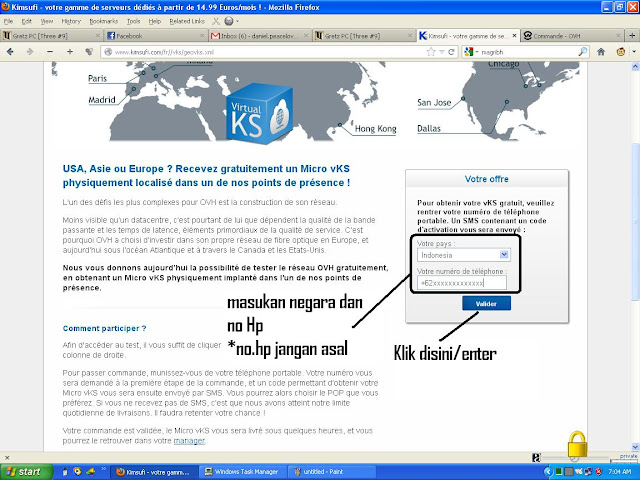Open the Google search engine dropdown
Image resolution: width=640 pixels, height=480 pixels.
click(471, 52)
